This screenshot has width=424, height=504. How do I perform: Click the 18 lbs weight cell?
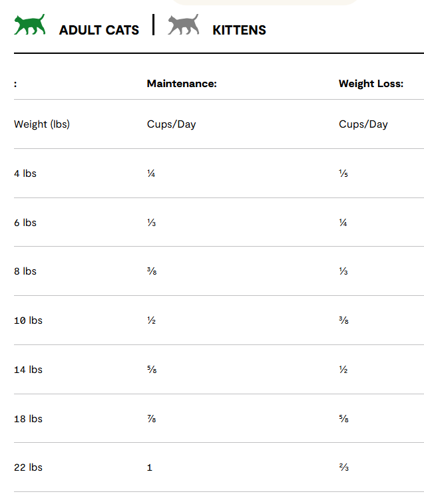tap(28, 419)
